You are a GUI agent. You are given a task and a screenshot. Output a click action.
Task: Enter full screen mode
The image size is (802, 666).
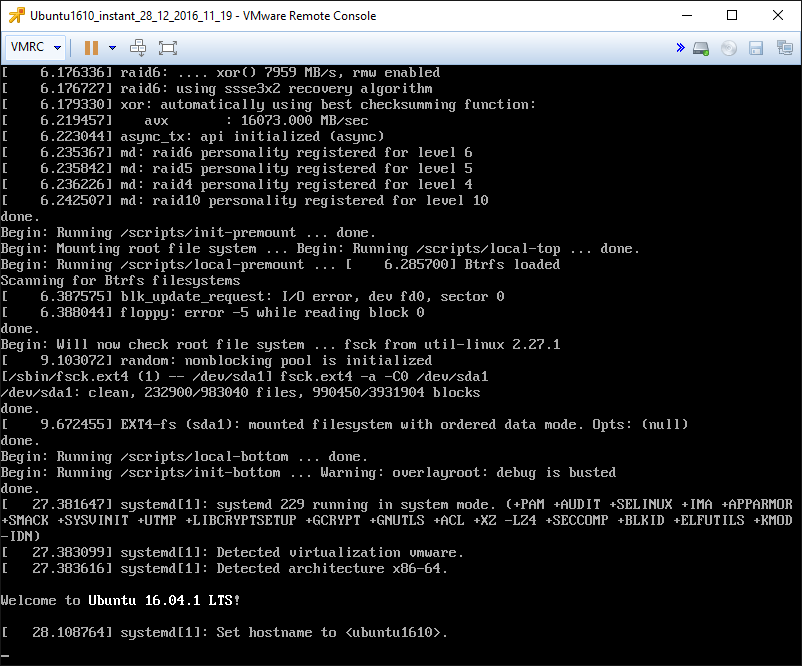[168, 48]
